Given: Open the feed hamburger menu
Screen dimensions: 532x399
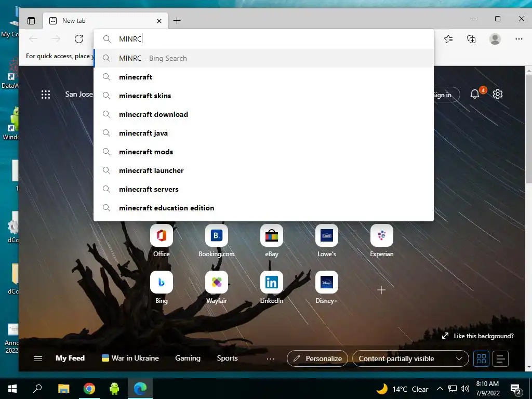Looking at the screenshot, I should 38,358.
